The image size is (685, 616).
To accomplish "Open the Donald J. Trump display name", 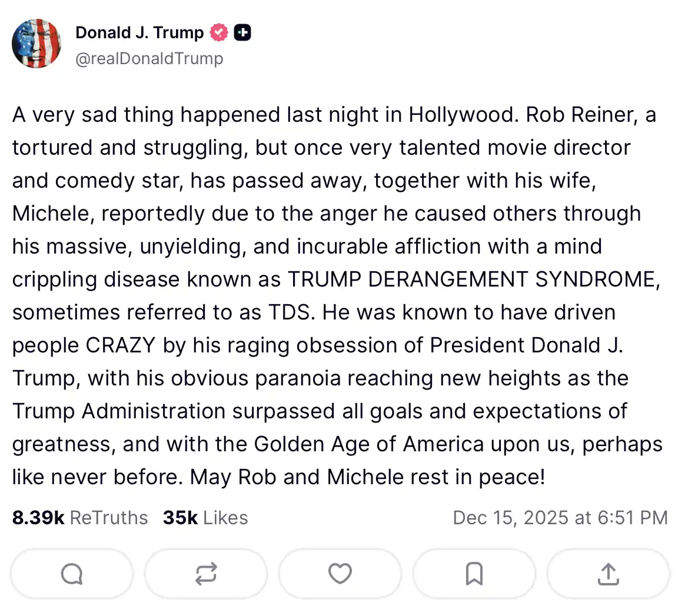I will click(x=139, y=32).
